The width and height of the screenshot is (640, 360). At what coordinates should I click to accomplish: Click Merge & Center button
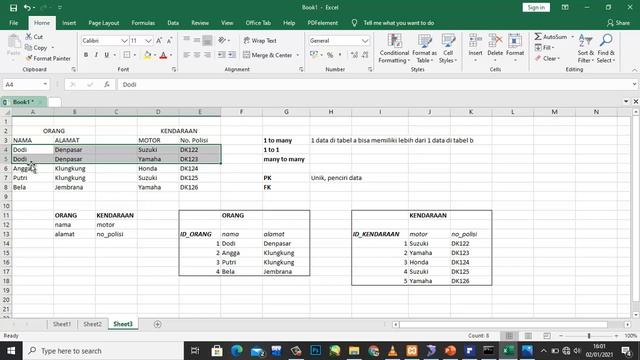tap(268, 55)
